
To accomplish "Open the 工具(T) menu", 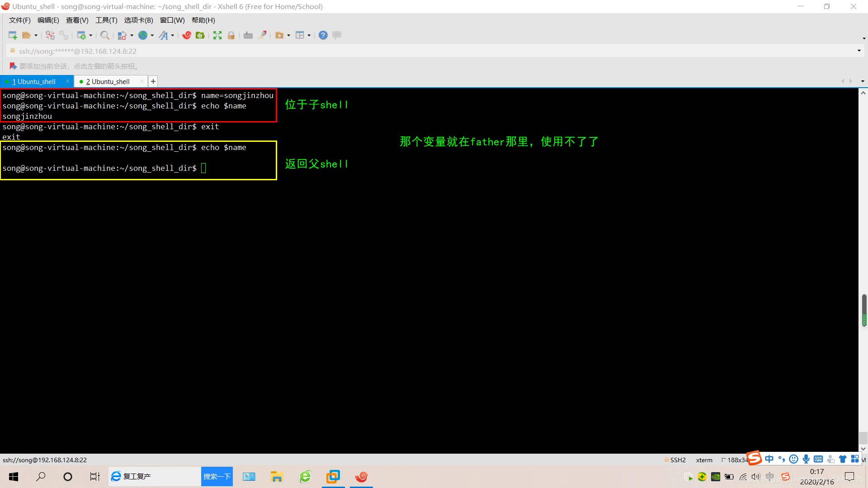I will [x=106, y=20].
